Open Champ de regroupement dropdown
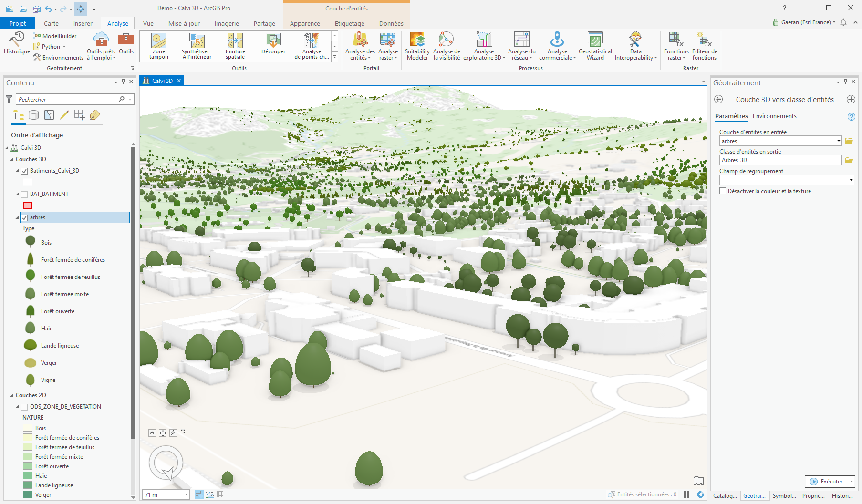This screenshot has width=862, height=504. pyautogui.click(x=851, y=180)
